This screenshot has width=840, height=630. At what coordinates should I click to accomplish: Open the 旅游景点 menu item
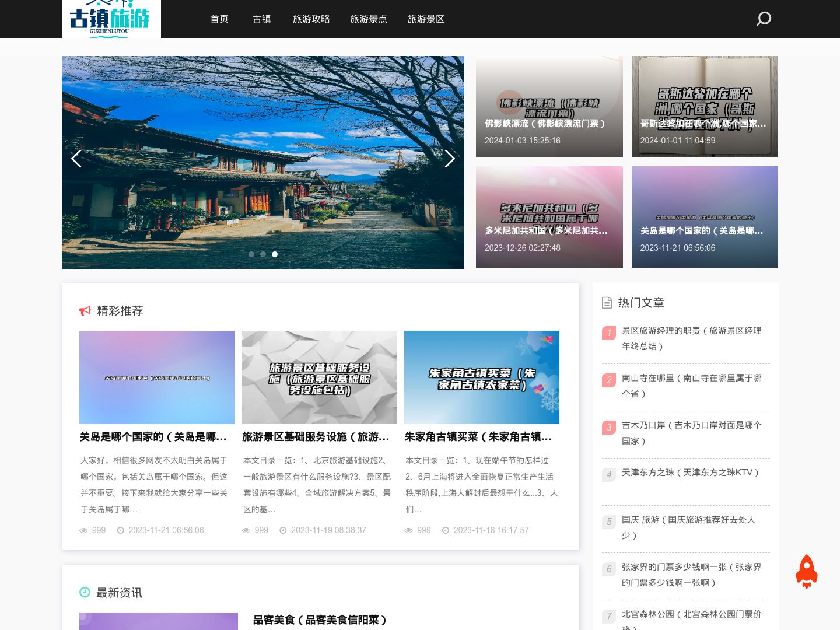(x=369, y=19)
